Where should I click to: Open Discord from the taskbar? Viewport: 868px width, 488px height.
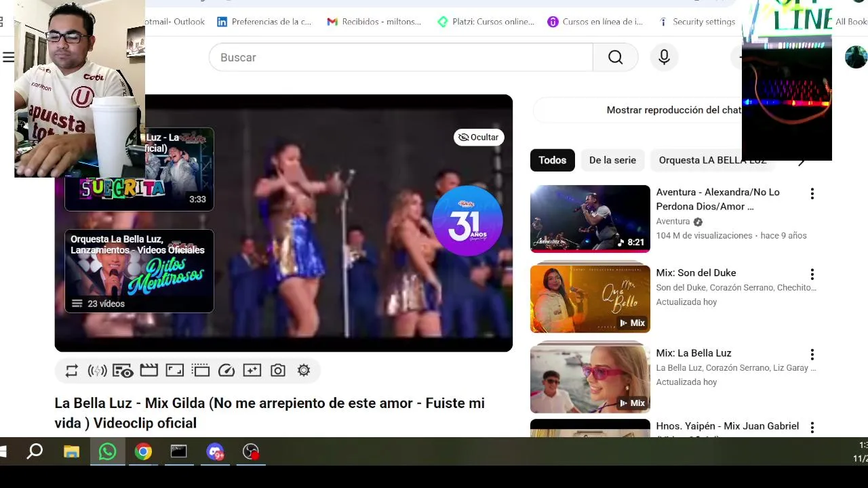coord(215,451)
